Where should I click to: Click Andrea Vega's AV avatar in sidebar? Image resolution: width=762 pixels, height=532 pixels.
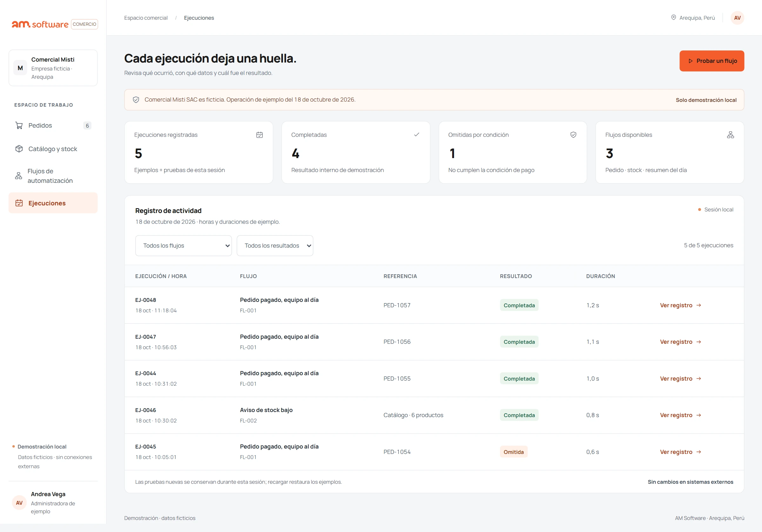[19, 503]
